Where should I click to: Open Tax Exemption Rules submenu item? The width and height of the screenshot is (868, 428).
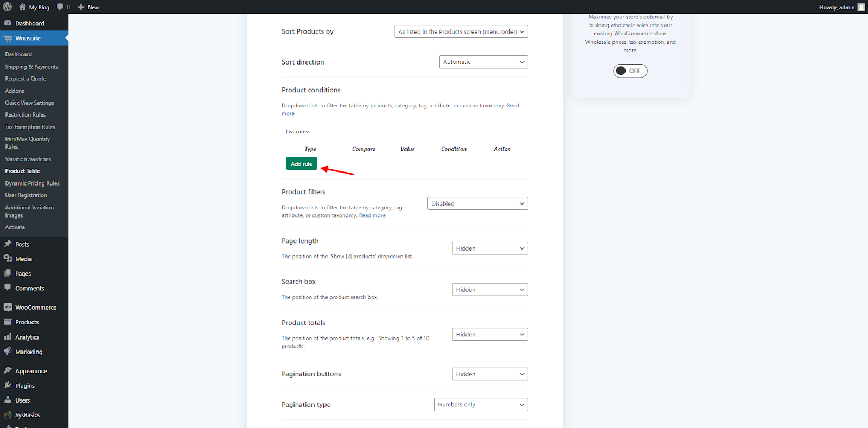(30, 127)
